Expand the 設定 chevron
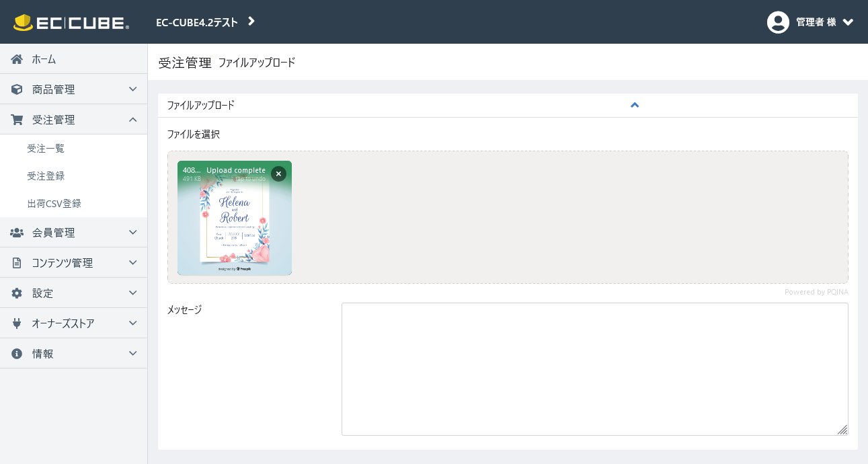The image size is (868, 464). click(x=133, y=293)
